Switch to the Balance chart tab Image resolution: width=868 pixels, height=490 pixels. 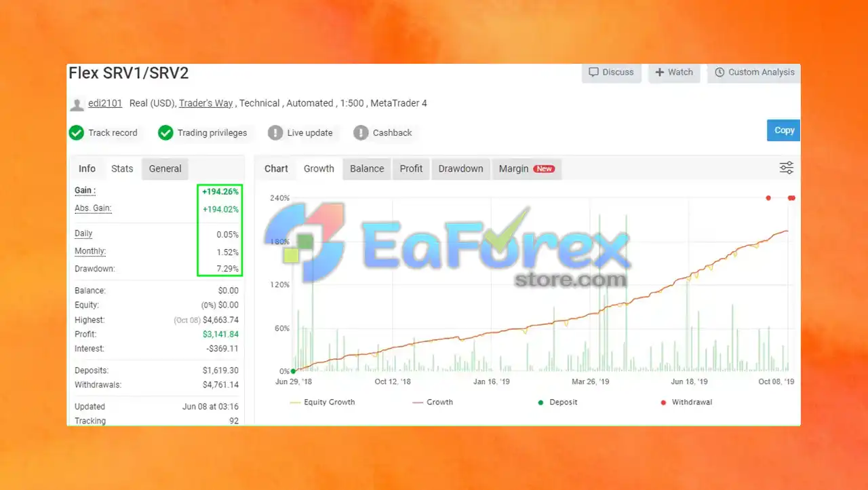coord(367,169)
